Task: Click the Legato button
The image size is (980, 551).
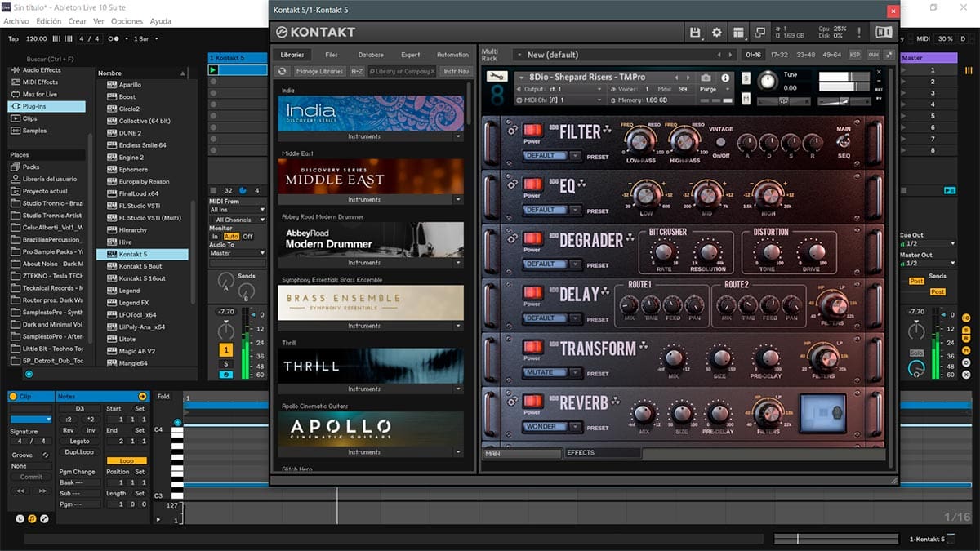Action: (79, 441)
